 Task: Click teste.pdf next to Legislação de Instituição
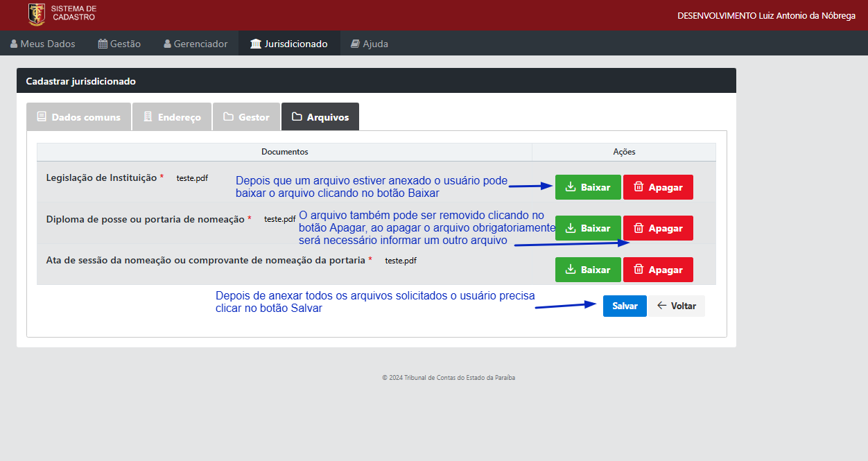[x=192, y=178]
